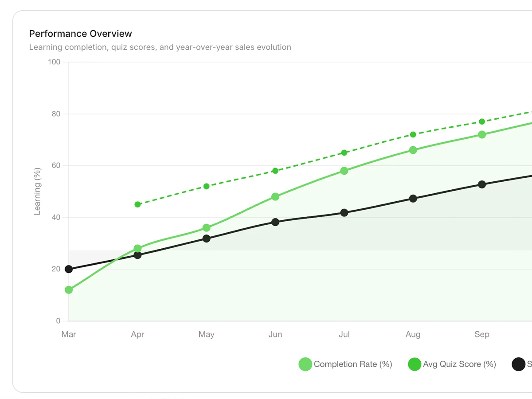Select the May Completion Rate data point
Image resolution: width=532 pixels, height=399 pixels.
coord(207,228)
